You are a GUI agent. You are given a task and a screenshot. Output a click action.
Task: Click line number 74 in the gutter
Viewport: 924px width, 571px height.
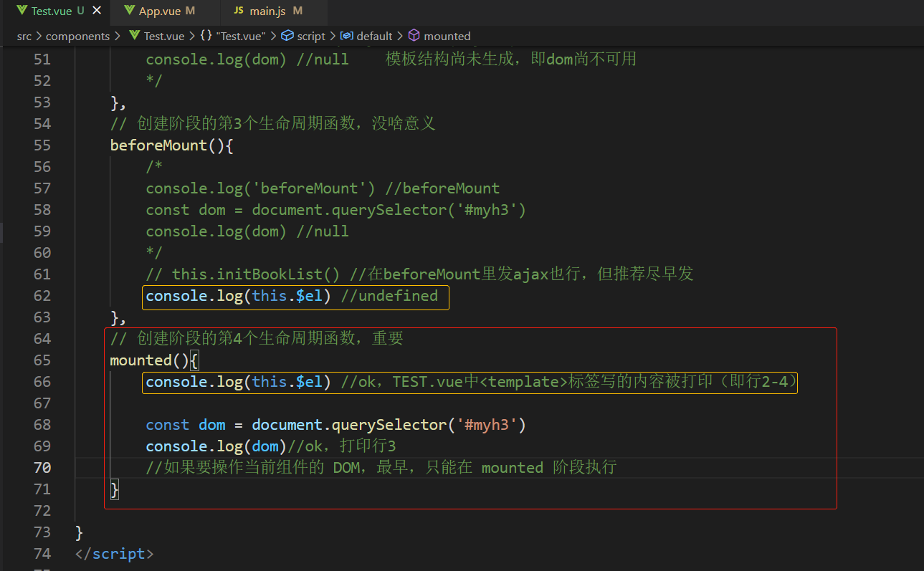(x=42, y=553)
